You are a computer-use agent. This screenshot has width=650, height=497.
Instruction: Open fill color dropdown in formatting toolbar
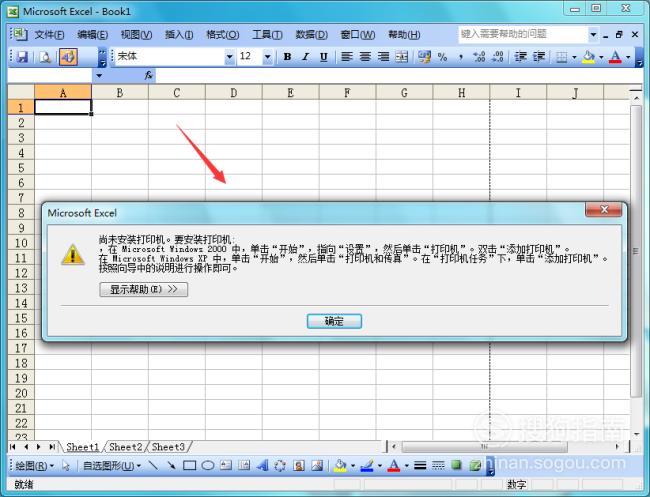601,57
